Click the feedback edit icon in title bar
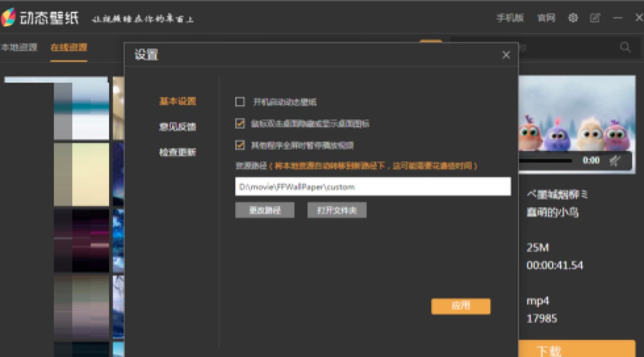This screenshot has width=644, height=357. pyautogui.click(x=595, y=18)
